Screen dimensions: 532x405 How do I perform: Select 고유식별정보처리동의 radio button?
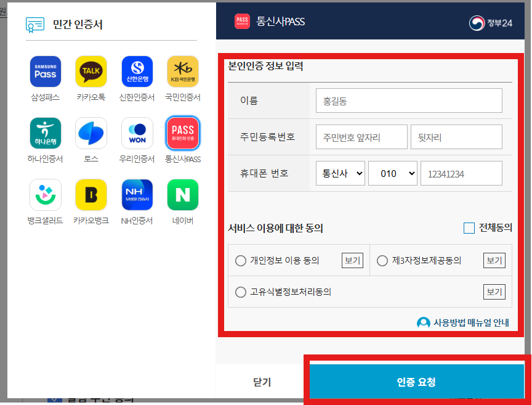(x=241, y=292)
